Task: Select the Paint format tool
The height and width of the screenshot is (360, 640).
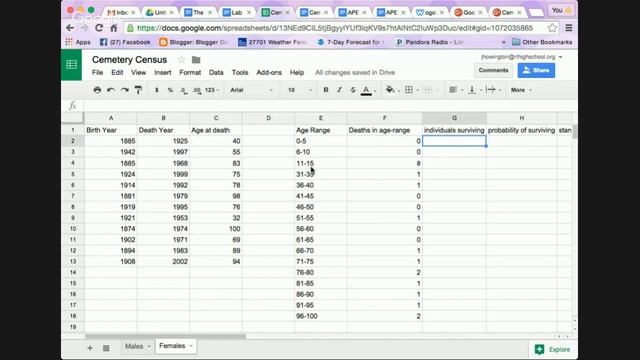Action: tap(138, 90)
